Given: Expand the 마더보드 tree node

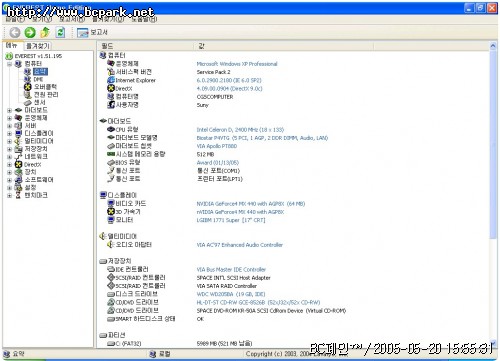Looking at the screenshot, I should tap(9, 110).
